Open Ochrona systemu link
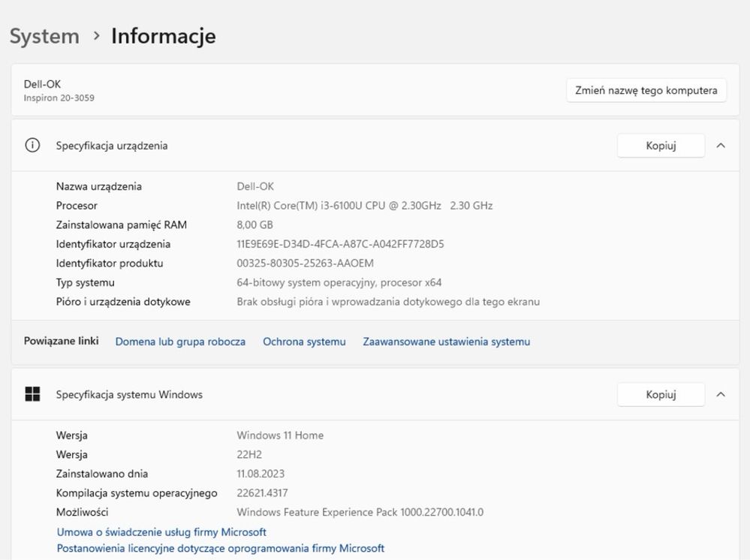This screenshot has width=750, height=560. point(304,342)
